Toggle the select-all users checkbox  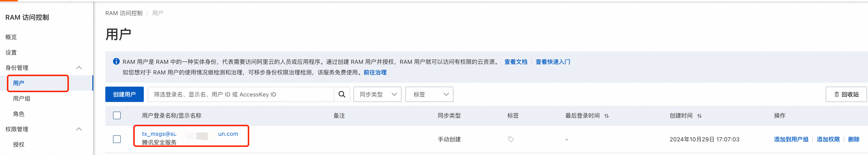(117, 116)
